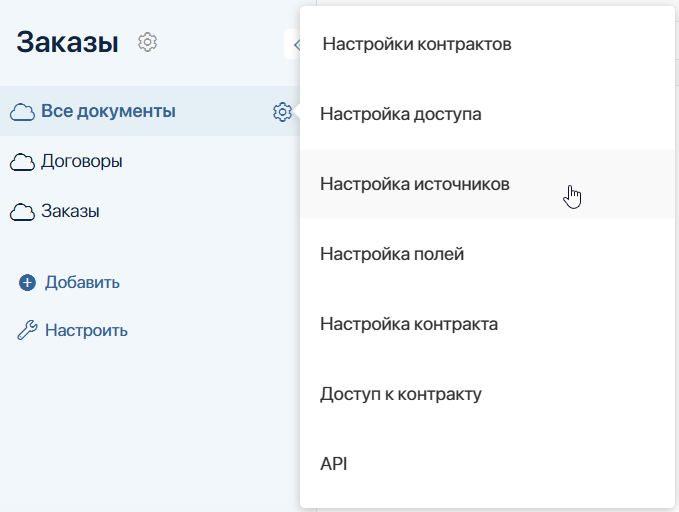
Task: Click the Добавить link
Action: click(82, 282)
